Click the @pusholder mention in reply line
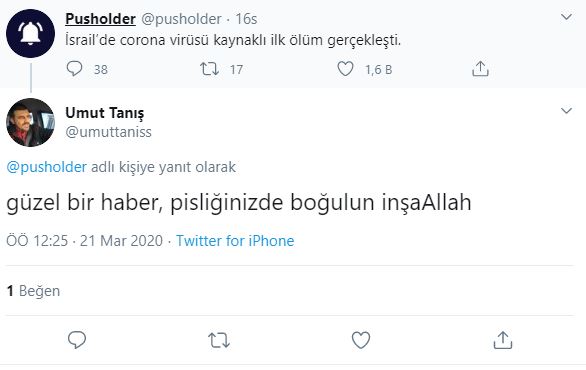The image size is (586, 370). click(x=47, y=167)
